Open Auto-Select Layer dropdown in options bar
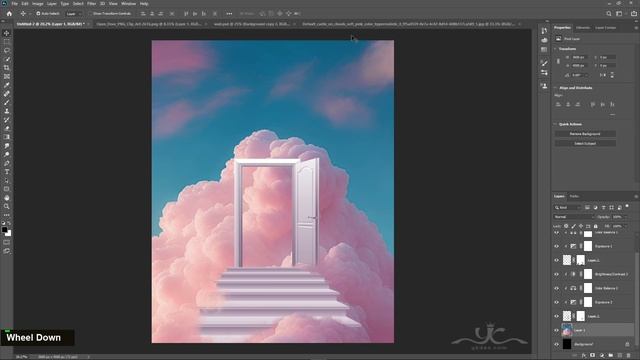 pos(74,13)
